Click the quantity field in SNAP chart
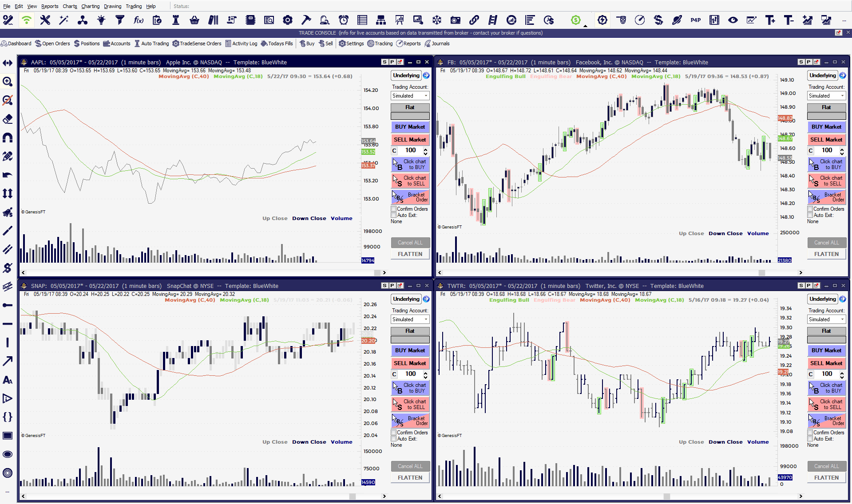 (x=410, y=374)
